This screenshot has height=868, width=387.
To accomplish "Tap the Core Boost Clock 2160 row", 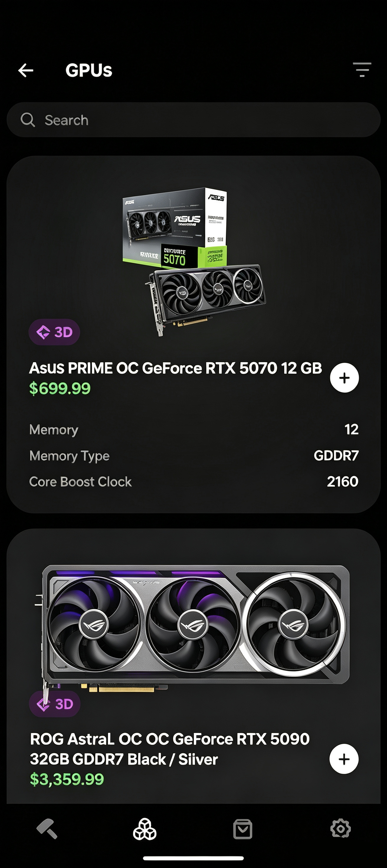I will click(x=194, y=481).
